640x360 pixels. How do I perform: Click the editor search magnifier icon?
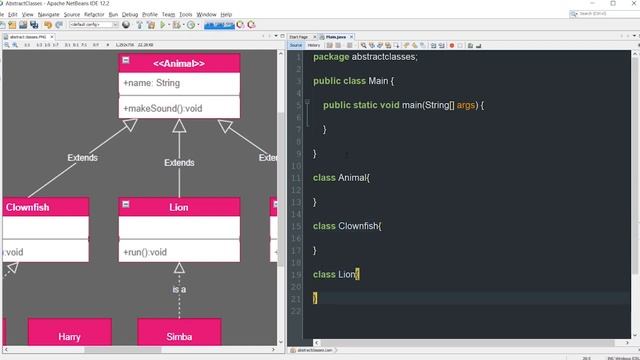[363, 45]
